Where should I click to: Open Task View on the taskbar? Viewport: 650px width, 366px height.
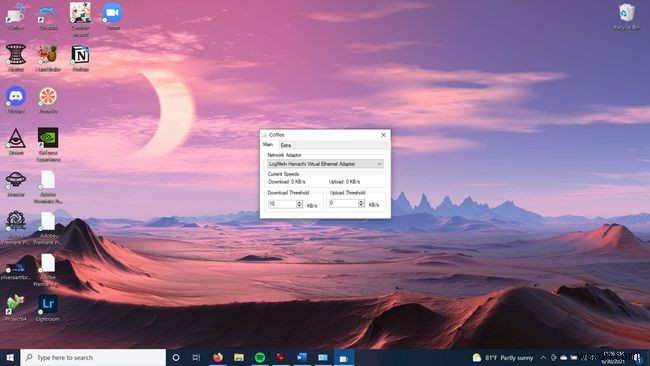pos(196,357)
